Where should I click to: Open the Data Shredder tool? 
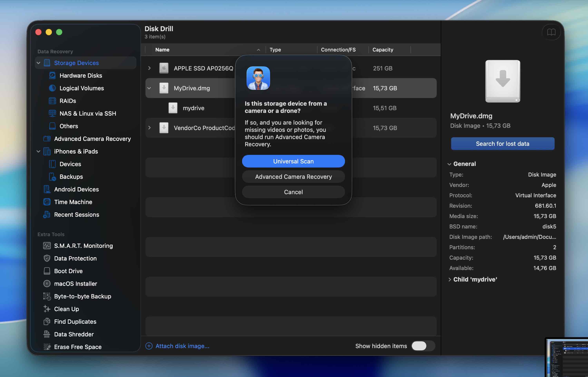coord(74,334)
